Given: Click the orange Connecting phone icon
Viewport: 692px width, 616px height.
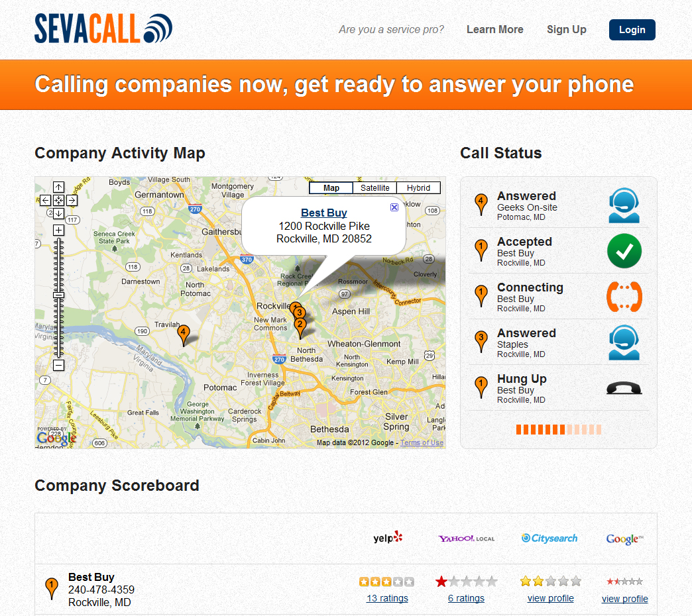Looking at the screenshot, I should point(624,297).
